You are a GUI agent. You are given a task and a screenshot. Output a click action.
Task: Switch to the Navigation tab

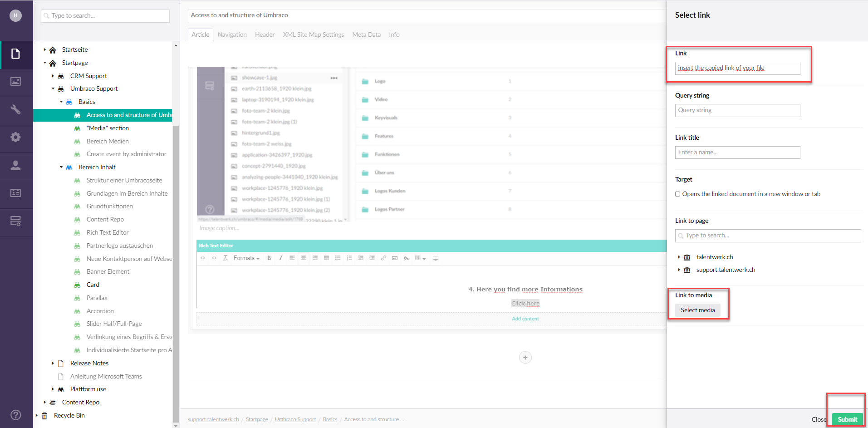point(232,34)
